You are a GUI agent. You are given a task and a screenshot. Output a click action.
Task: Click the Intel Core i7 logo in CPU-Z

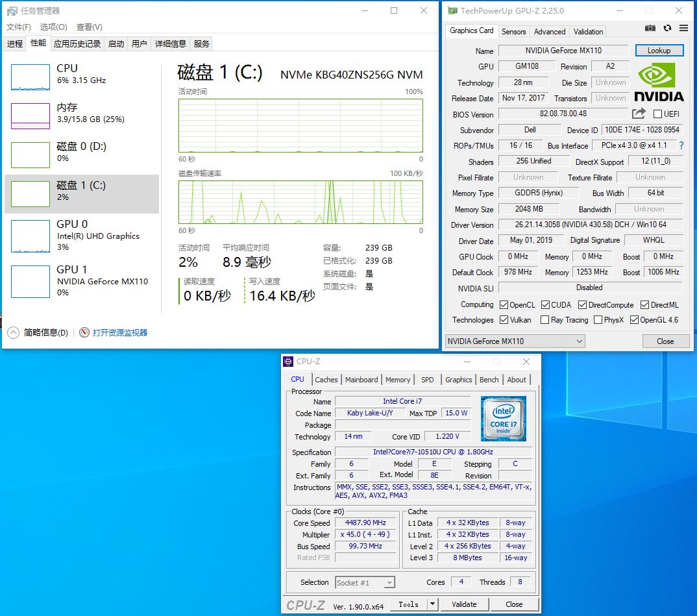coord(503,419)
